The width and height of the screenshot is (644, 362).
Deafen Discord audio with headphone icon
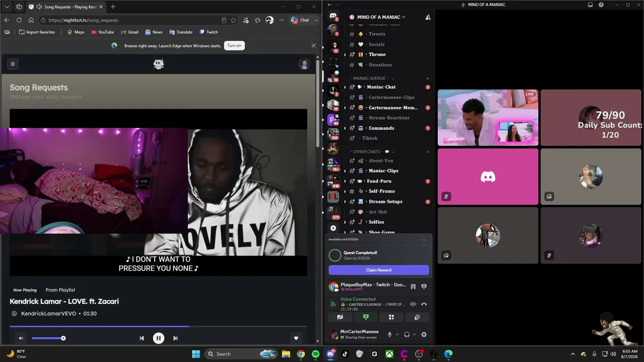tap(407, 334)
